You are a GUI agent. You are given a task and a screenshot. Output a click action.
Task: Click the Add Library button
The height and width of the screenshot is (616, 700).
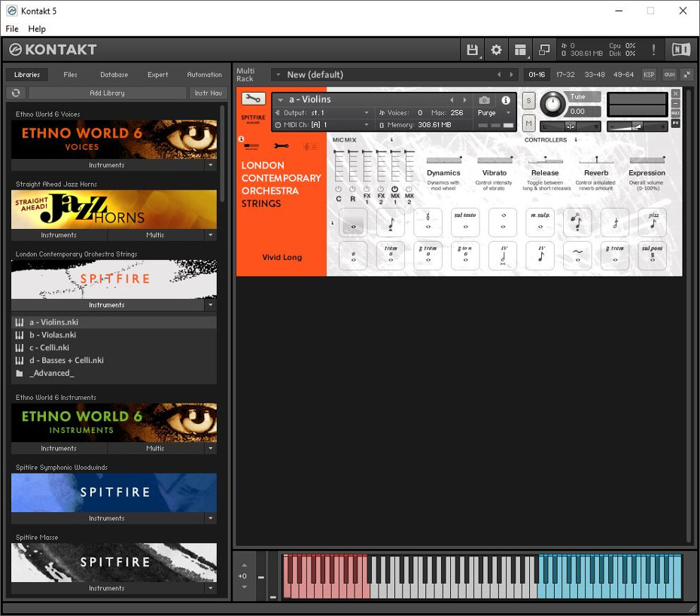pos(107,93)
